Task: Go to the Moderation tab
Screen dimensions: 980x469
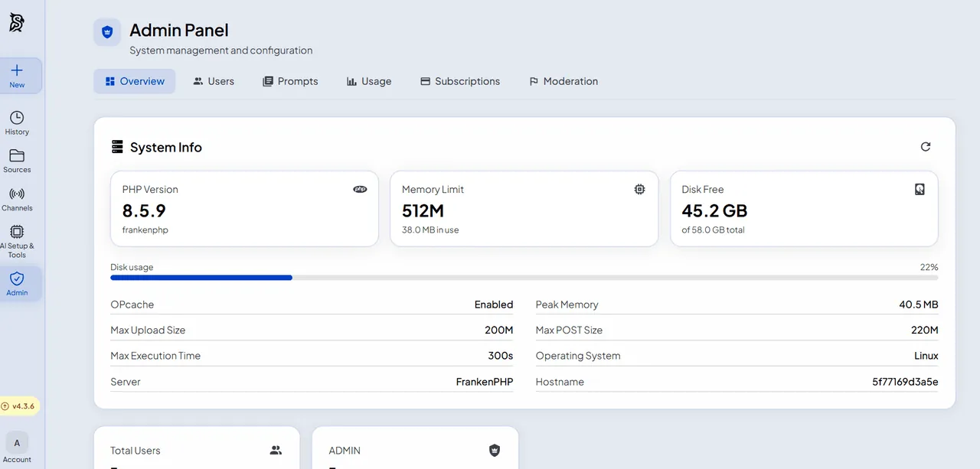Action: [x=563, y=81]
